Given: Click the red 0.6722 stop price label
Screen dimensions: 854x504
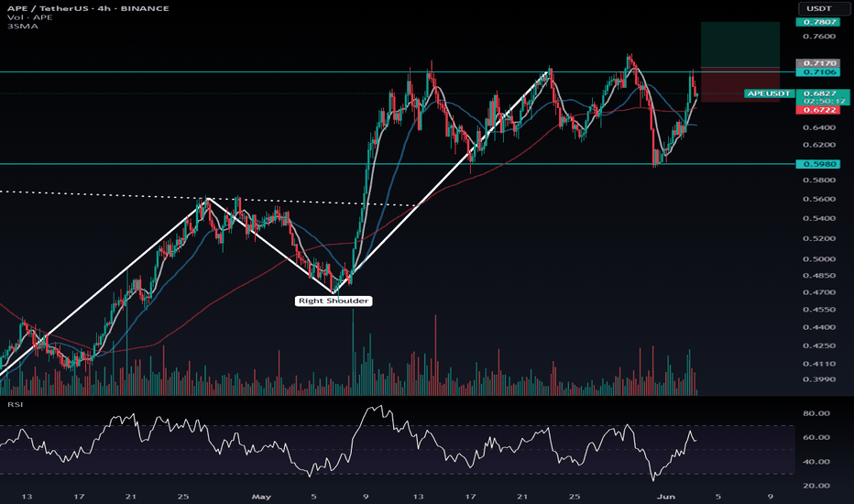Looking at the screenshot, I should coord(817,110).
